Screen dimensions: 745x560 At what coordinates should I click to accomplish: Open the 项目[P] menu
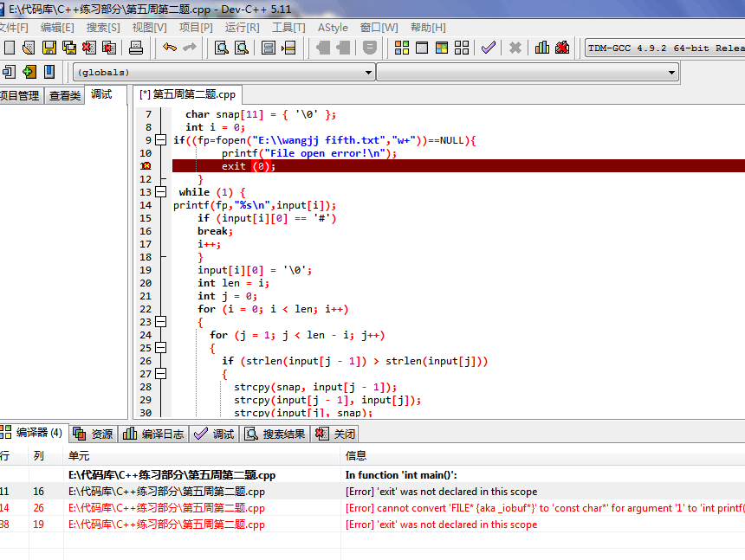tap(196, 28)
